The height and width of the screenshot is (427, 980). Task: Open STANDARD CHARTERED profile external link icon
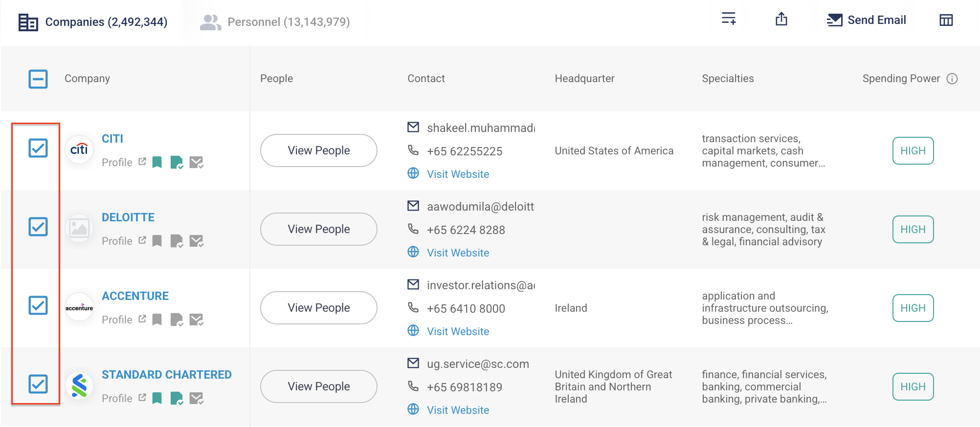tap(142, 397)
